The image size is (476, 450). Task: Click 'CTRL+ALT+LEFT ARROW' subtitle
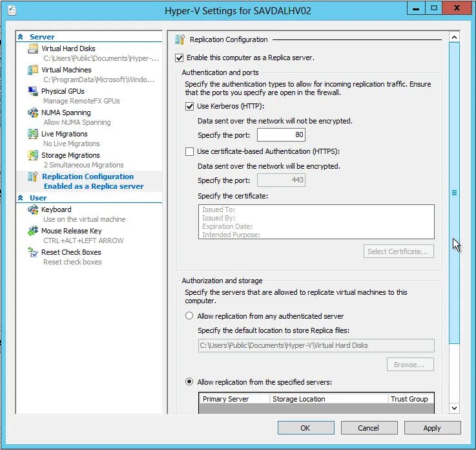pyautogui.click(x=83, y=241)
